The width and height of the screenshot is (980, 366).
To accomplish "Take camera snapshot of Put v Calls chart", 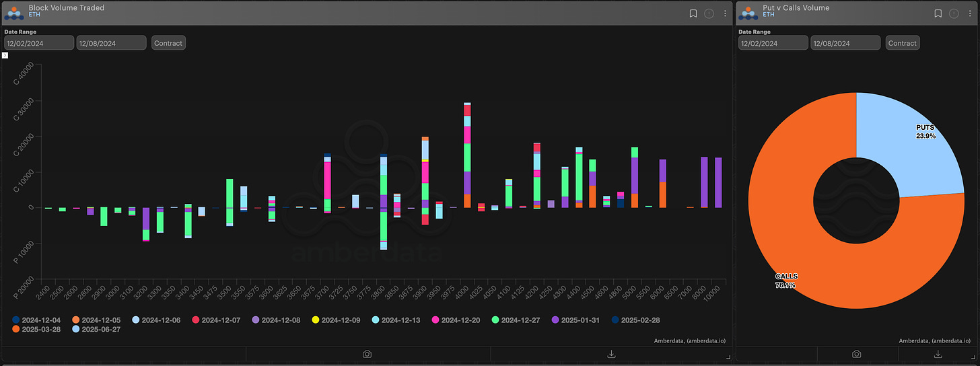I will [856, 354].
